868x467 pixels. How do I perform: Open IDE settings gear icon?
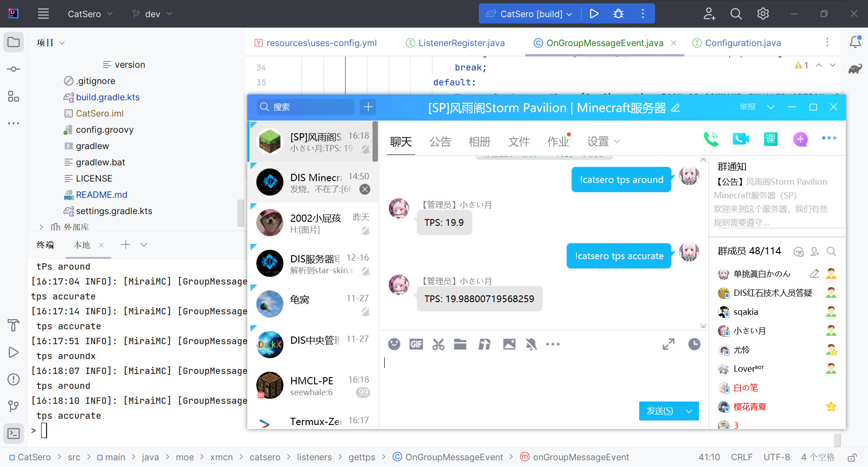click(x=763, y=14)
